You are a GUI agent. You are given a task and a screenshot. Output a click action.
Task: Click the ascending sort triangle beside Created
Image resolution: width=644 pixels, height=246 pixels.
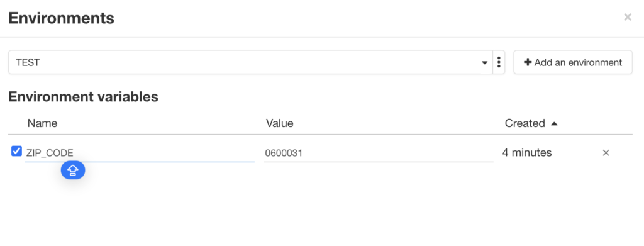(554, 123)
